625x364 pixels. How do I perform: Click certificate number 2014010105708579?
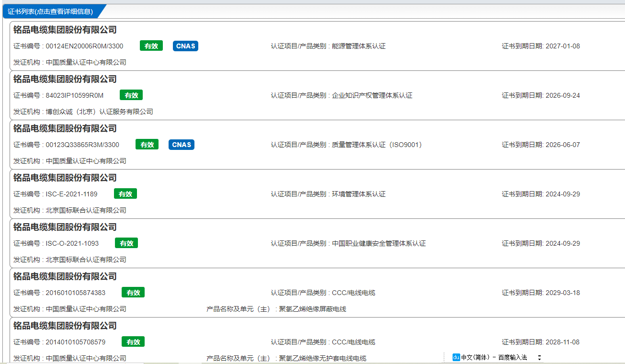click(76, 342)
